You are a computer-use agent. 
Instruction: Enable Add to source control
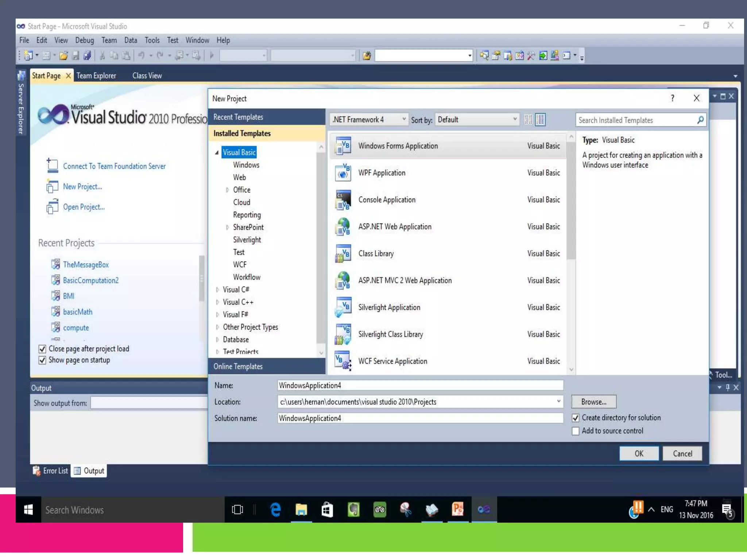coord(576,431)
